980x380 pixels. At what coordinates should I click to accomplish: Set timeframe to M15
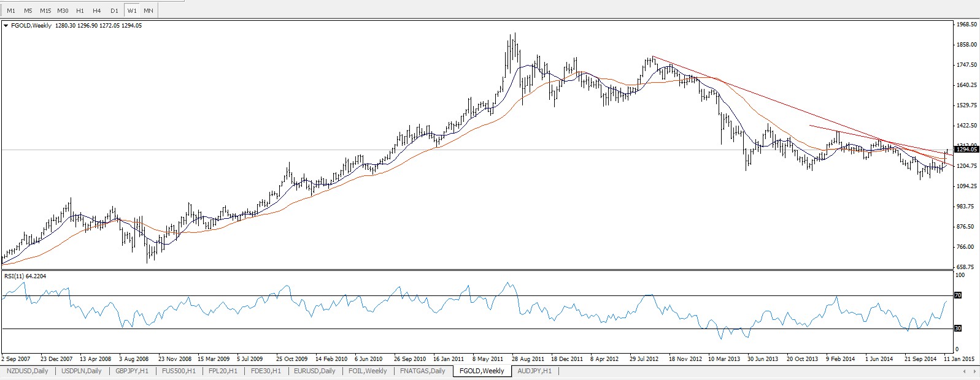click(x=45, y=10)
